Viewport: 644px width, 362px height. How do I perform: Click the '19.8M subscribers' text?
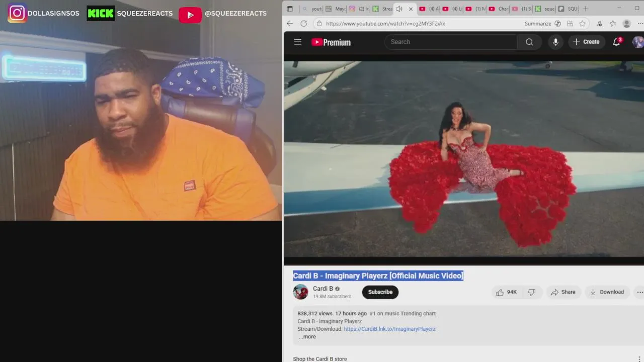(x=332, y=297)
